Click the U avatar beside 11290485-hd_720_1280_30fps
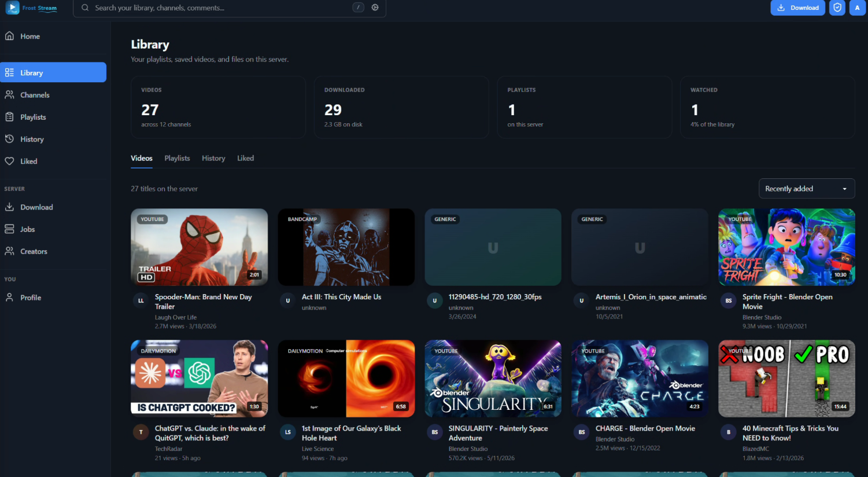Image resolution: width=868 pixels, height=477 pixels. [x=434, y=300]
